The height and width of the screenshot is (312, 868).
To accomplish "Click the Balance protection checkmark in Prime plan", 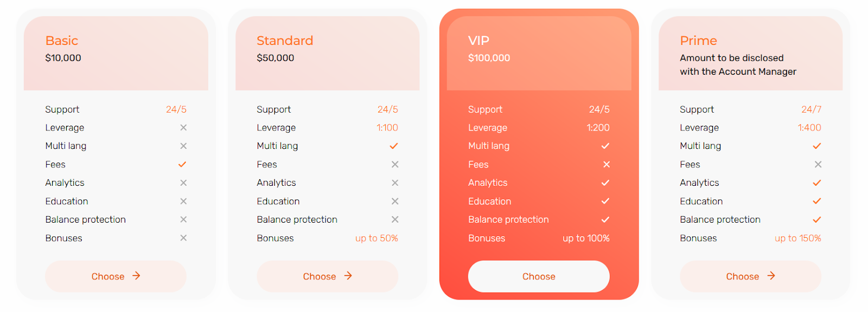I will point(817,219).
